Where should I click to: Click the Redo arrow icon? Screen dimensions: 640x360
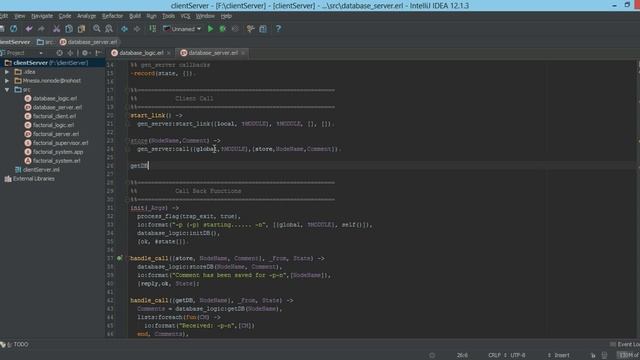coord(41,29)
